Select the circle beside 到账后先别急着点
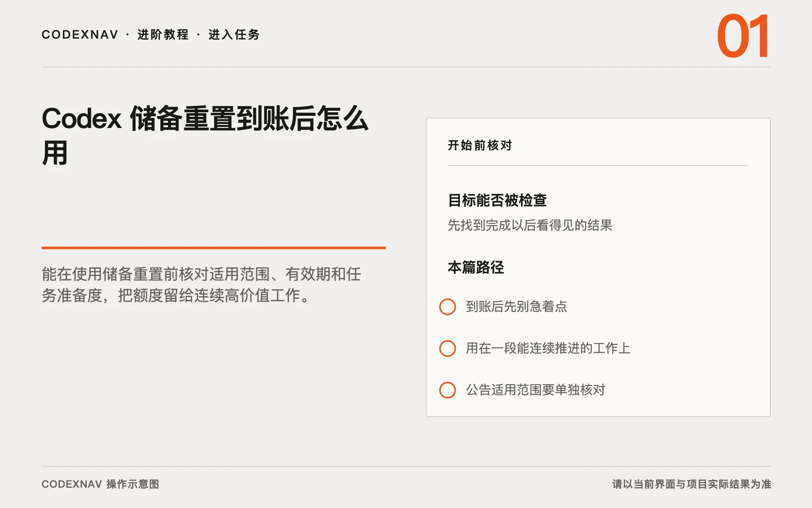The image size is (812, 508). coord(448,307)
